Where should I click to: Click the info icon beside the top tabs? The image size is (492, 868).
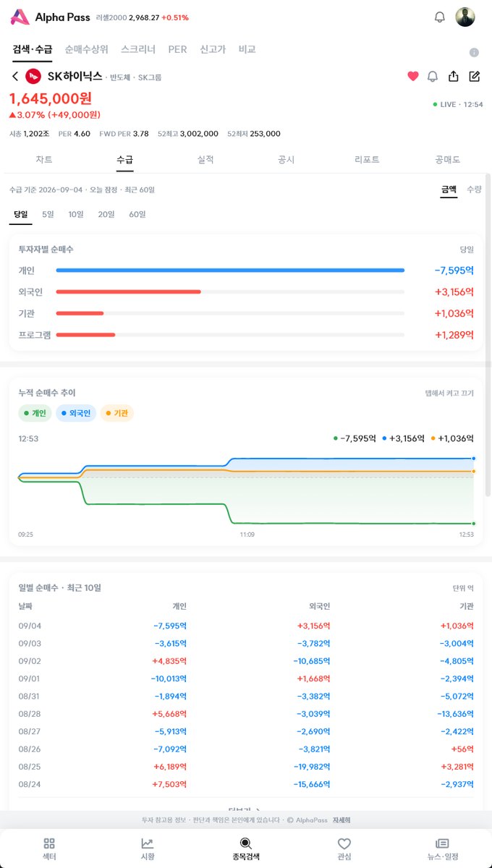coord(475,53)
